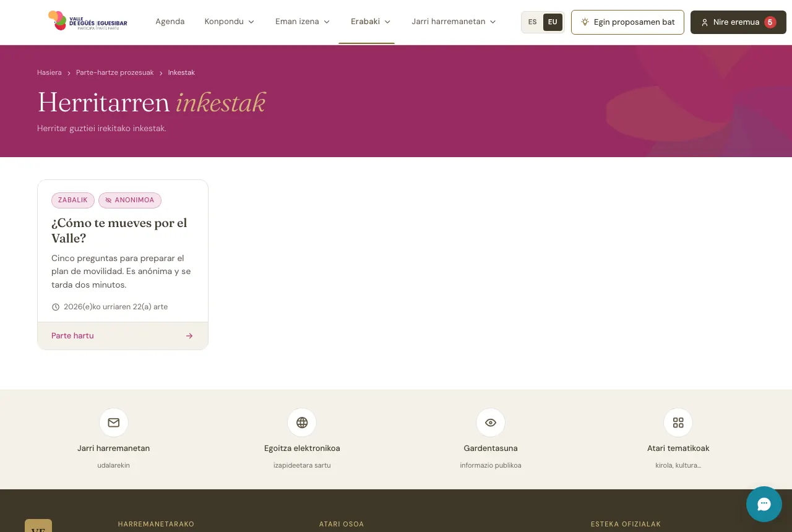Image resolution: width=792 pixels, height=532 pixels.
Task: Open the chat bubble widget
Action: pos(764,504)
